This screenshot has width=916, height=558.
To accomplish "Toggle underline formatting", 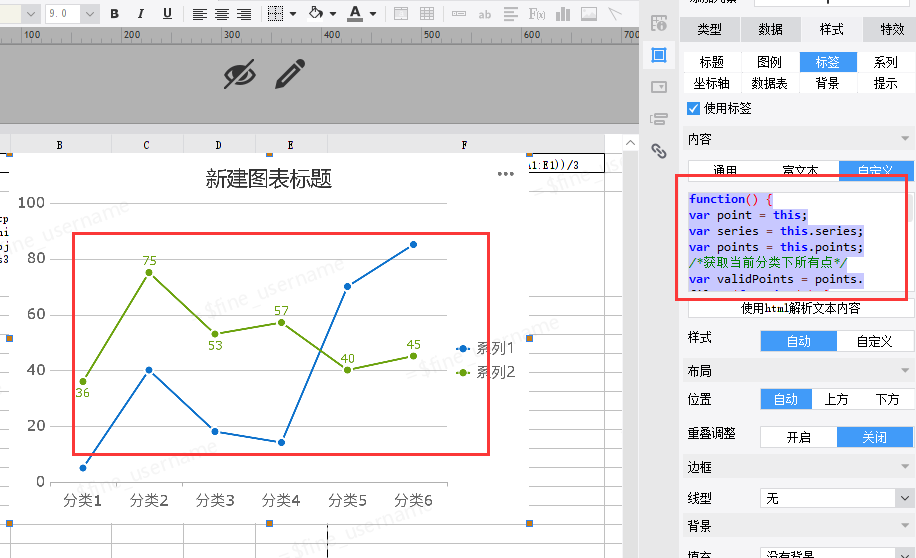I will click(167, 13).
